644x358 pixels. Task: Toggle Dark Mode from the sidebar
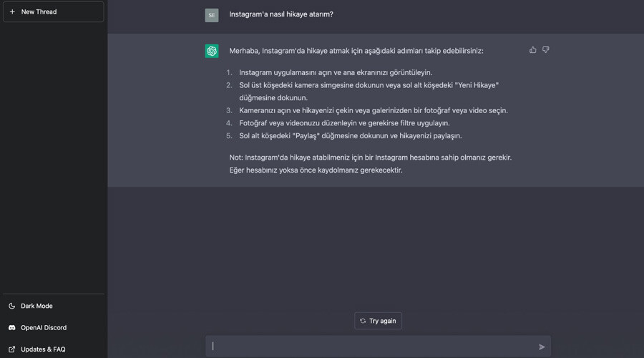click(36, 306)
